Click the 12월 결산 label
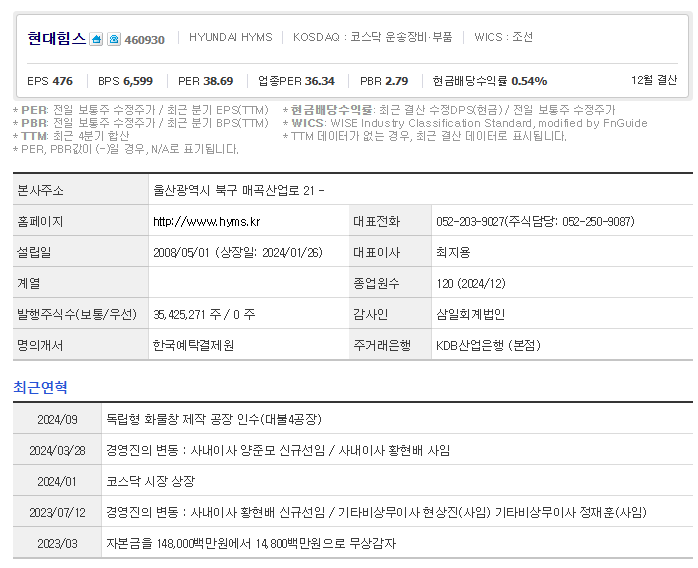The width and height of the screenshot is (698, 568). click(x=654, y=80)
